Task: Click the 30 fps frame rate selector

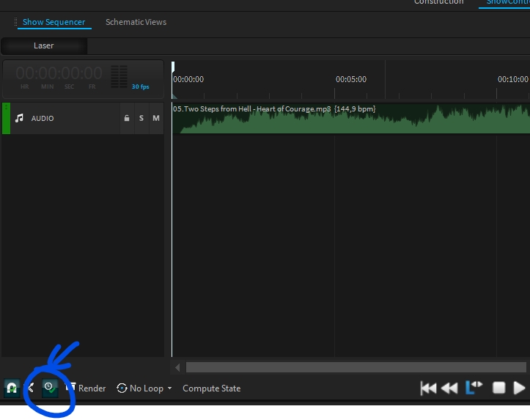Action: coord(140,86)
